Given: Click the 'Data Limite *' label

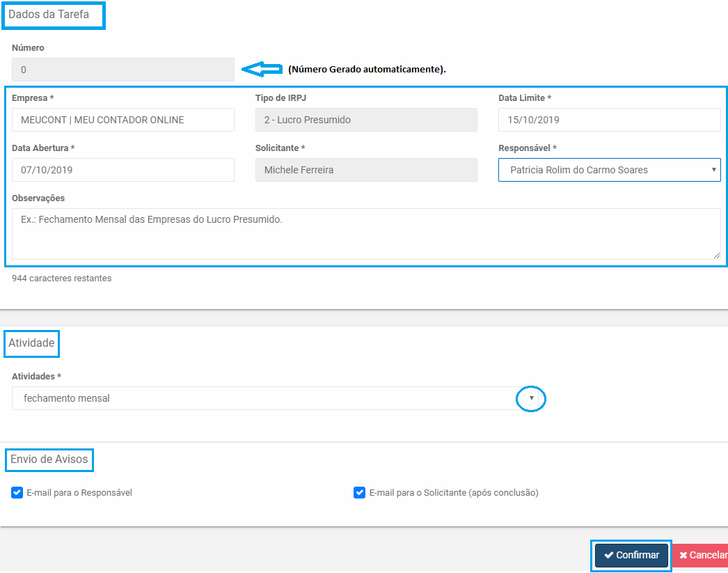Looking at the screenshot, I should (525, 98).
